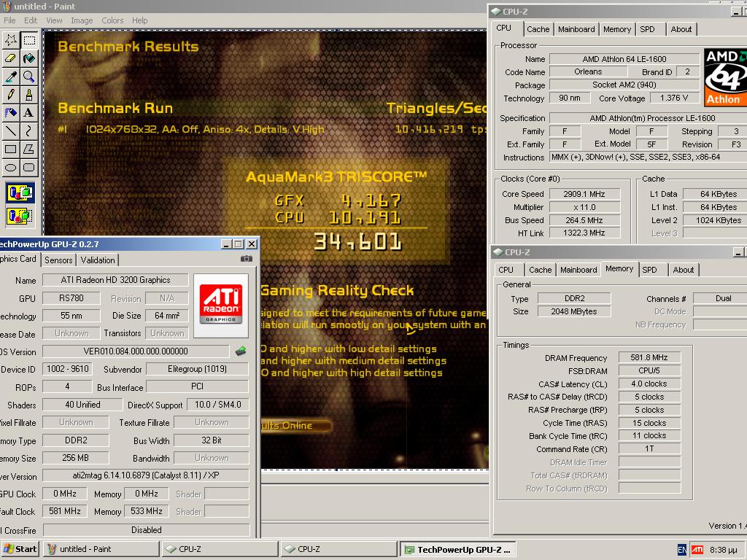Click the CrossFire Disabled field in GPU-Z
The width and height of the screenshot is (747, 560).
point(146,530)
